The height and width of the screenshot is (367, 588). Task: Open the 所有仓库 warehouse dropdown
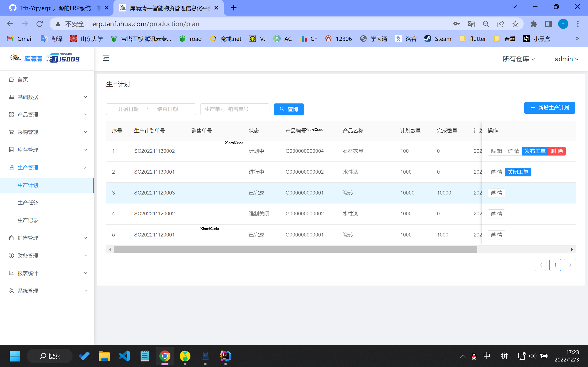pyautogui.click(x=518, y=59)
